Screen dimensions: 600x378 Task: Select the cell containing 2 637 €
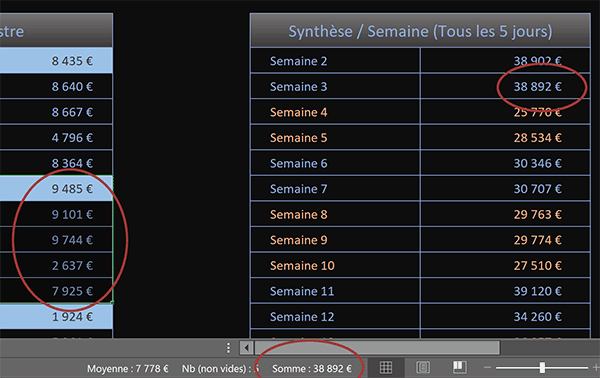click(56, 266)
